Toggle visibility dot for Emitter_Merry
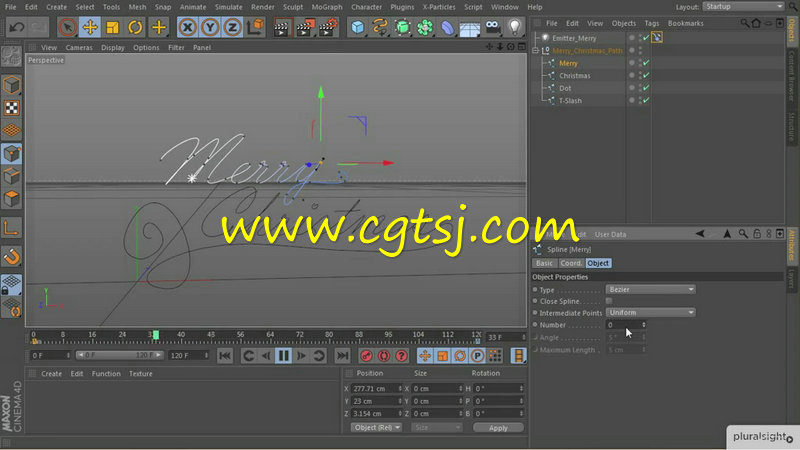 (x=632, y=38)
